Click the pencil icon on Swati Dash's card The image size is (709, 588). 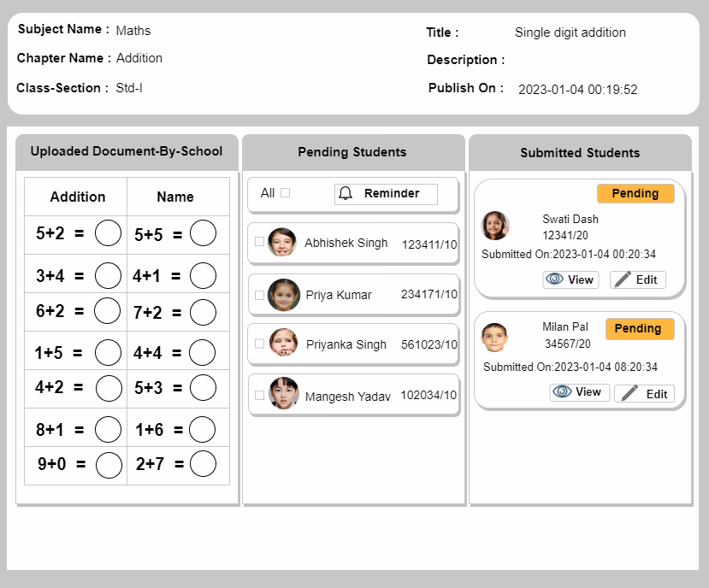[x=623, y=279]
